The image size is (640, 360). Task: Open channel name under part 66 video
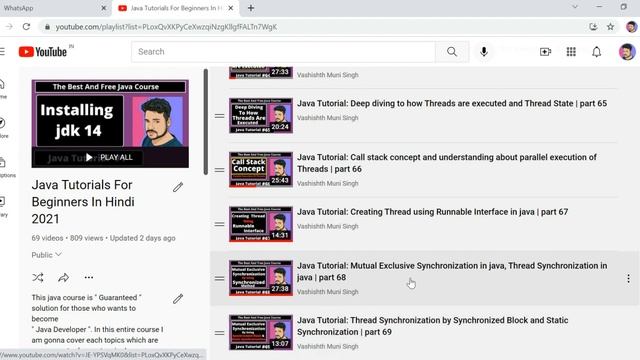click(327, 183)
